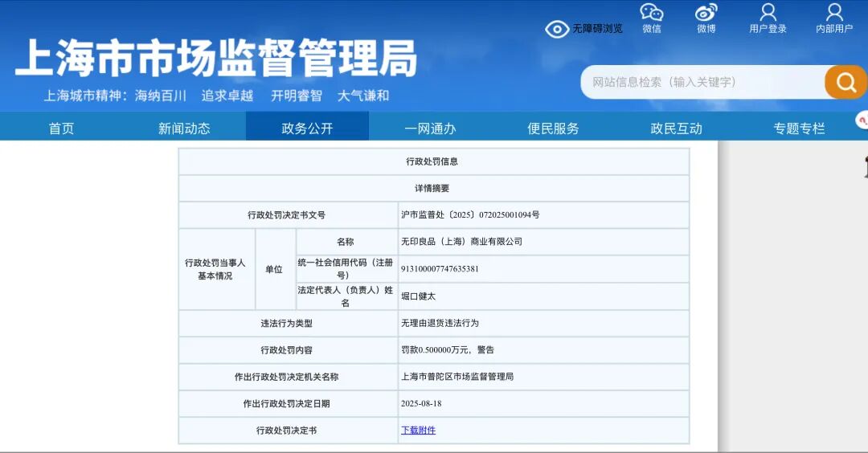868x453 pixels.
Task: Open the 政民互动 nav tab
Action: pyautogui.click(x=676, y=129)
